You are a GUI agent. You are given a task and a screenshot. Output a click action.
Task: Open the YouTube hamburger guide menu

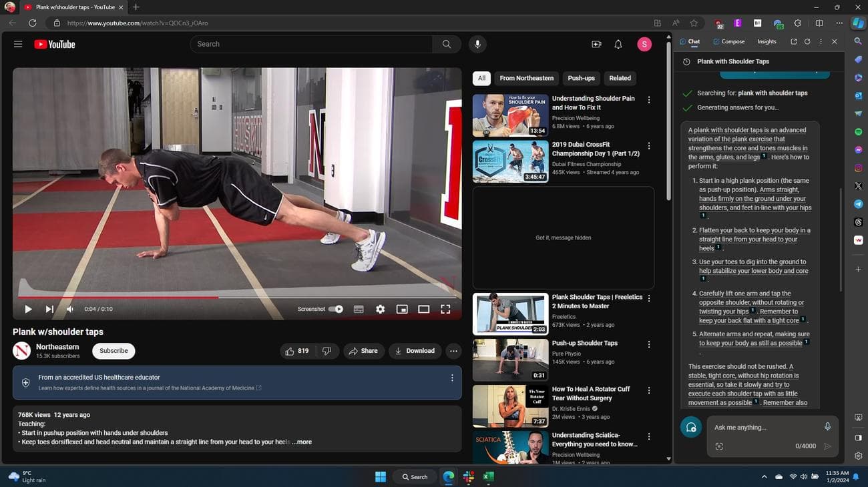point(18,44)
